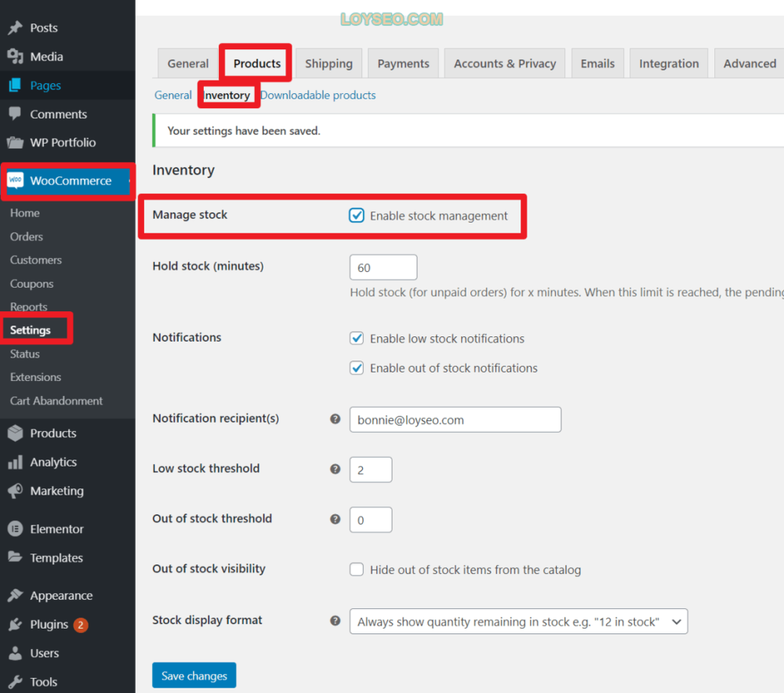Open the Pages menu label

[45, 85]
